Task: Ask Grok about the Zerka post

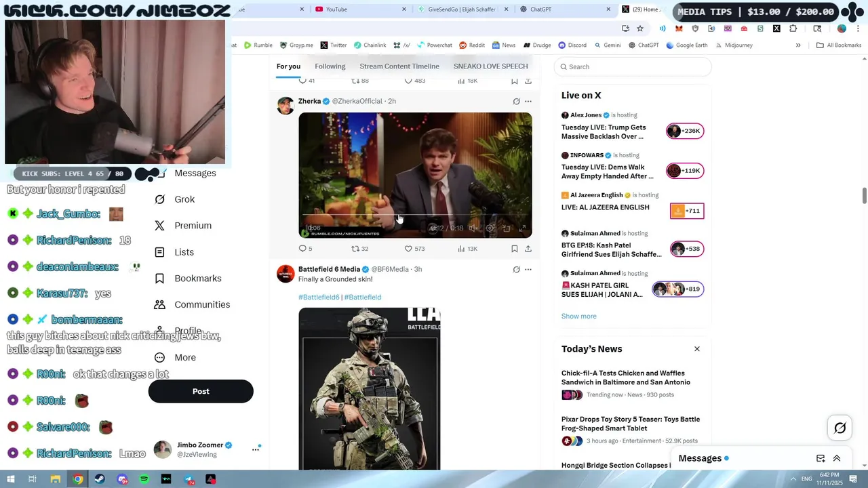Action: (x=516, y=101)
